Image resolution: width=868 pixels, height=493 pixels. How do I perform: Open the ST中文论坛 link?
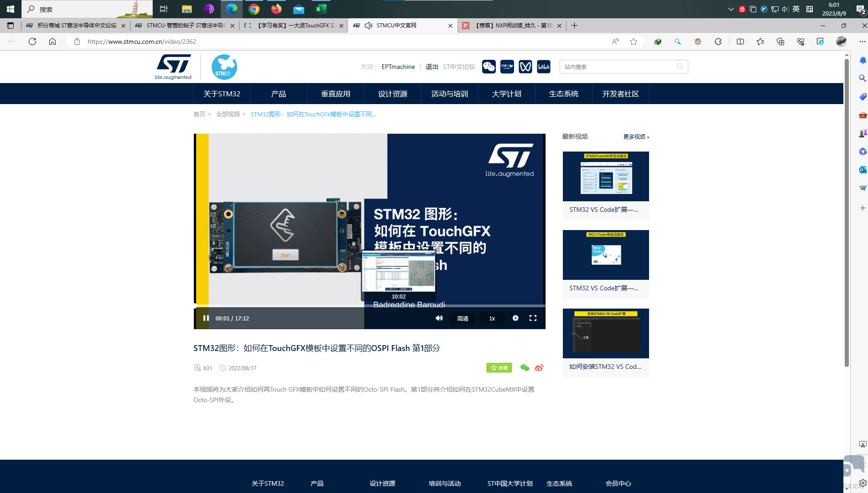coord(459,67)
